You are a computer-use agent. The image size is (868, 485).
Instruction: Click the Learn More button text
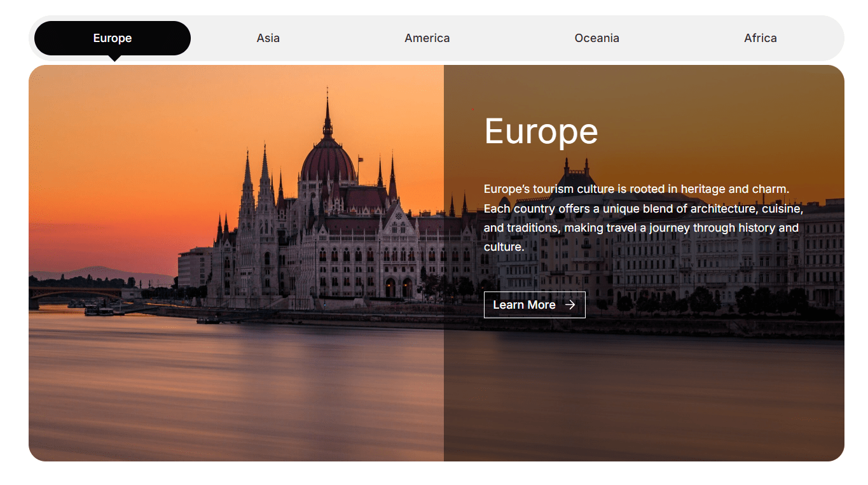tap(524, 305)
